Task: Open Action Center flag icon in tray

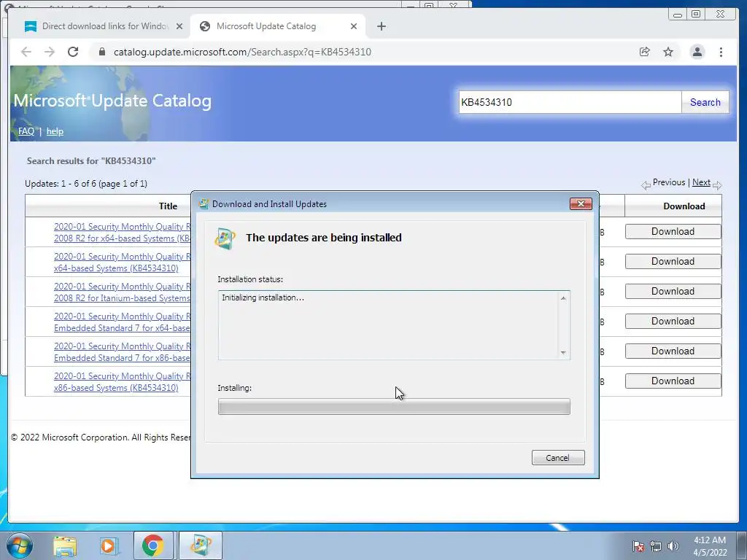Action: pos(638,546)
